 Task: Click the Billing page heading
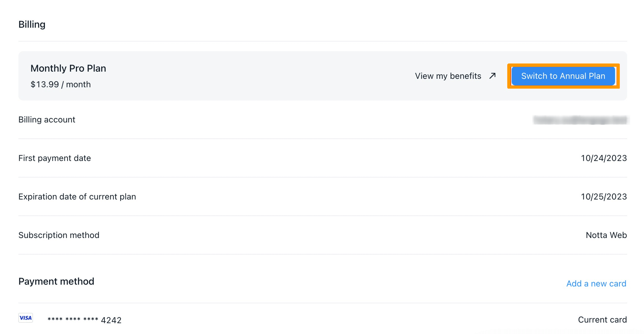click(32, 25)
